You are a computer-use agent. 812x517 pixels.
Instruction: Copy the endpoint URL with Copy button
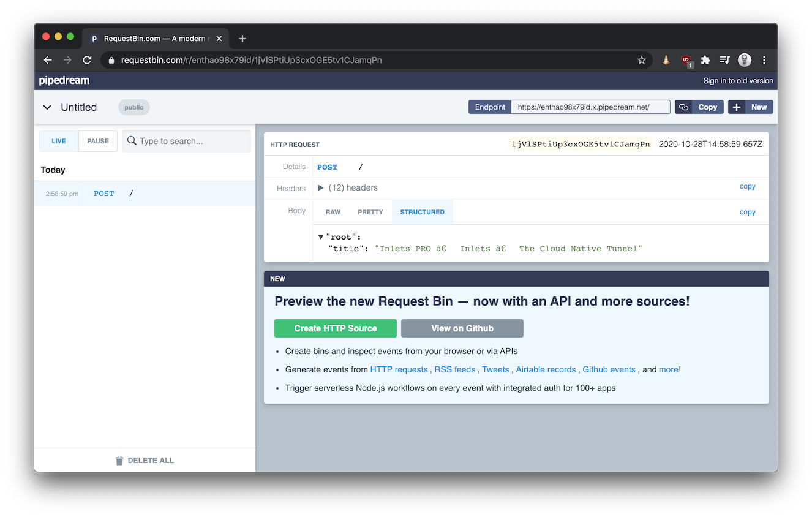tap(699, 107)
